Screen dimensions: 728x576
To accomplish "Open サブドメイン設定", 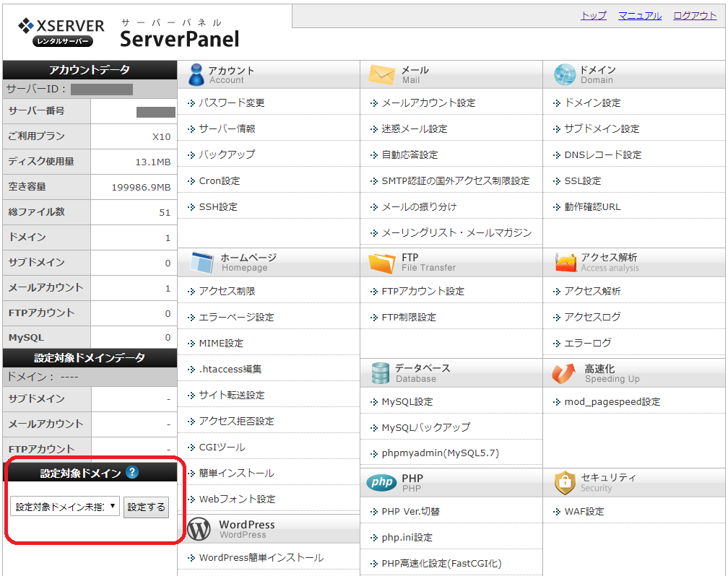I will click(602, 128).
